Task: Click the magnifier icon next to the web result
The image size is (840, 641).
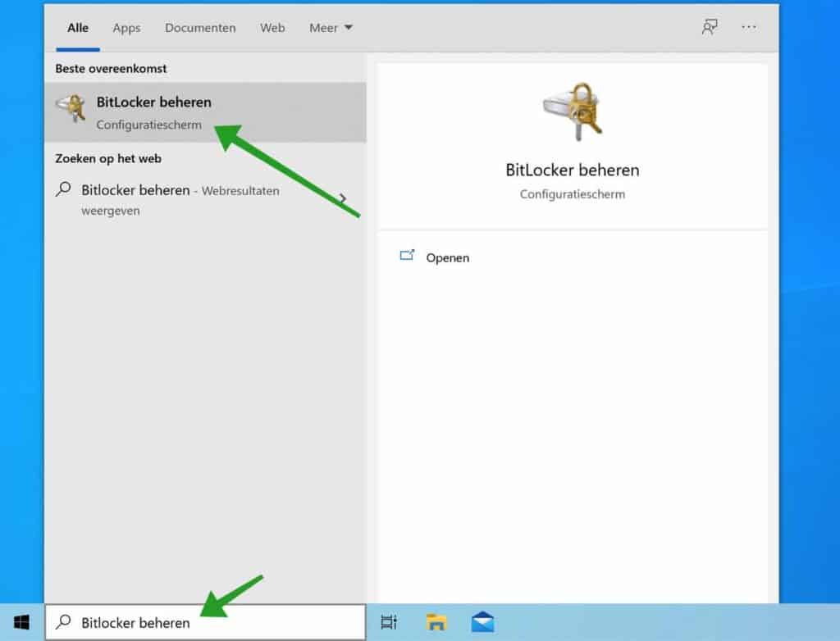Action: [x=62, y=189]
